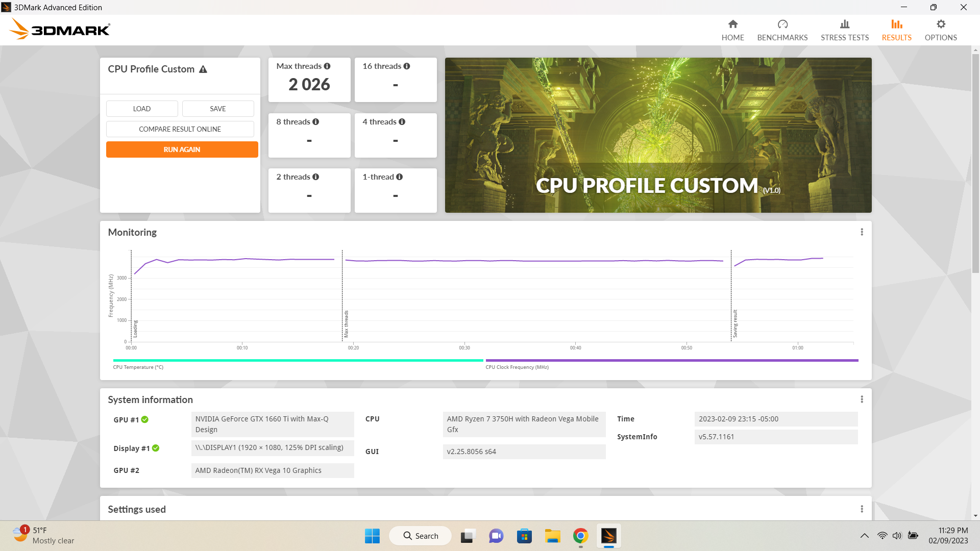Screen dimensions: 980x551
Task: Click the GUI version v2.25.8056 s64 value
Action: tap(524, 452)
